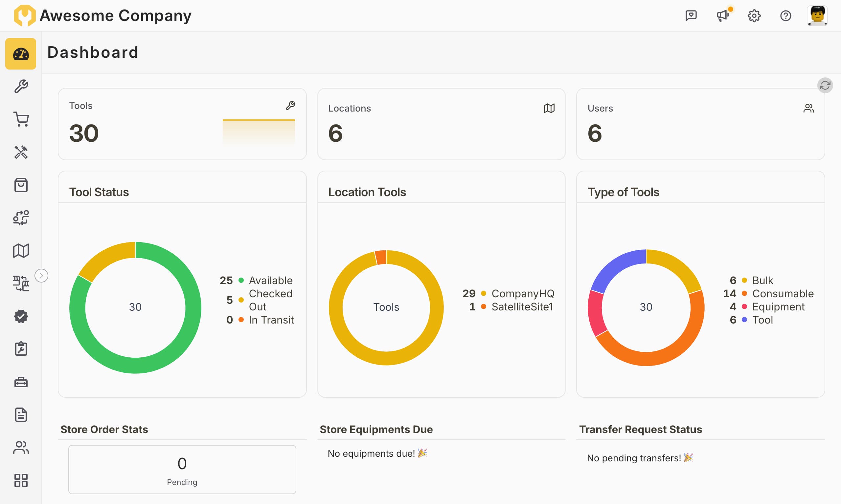Open the clipboard wrench sidebar icon
The image size is (841, 504).
21,349
